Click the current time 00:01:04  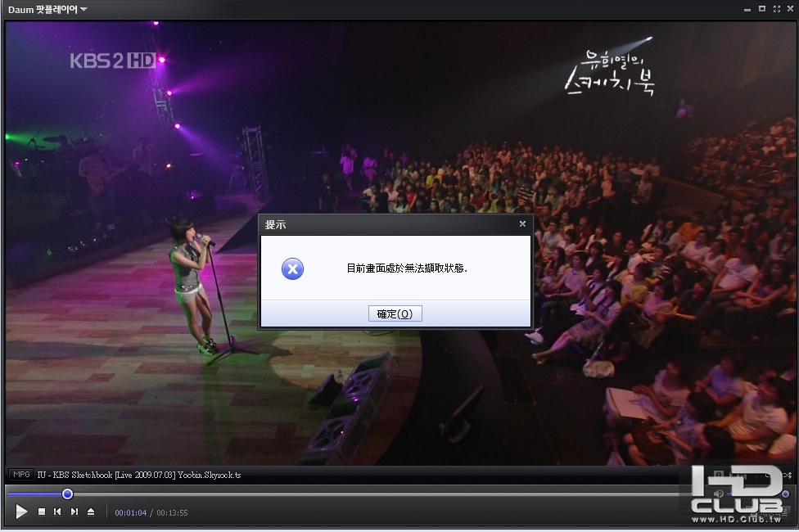(x=130, y=512)
